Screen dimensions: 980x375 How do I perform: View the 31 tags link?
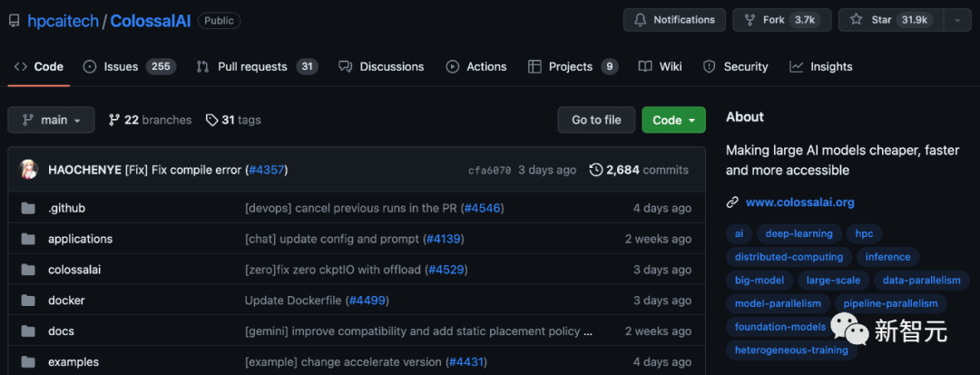click(x=233, y=120)
